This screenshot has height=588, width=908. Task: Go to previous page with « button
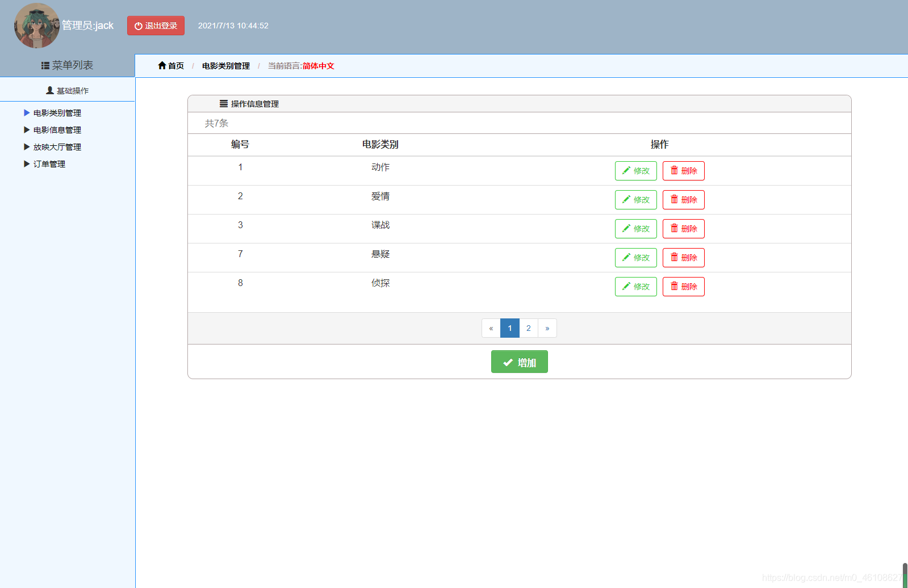[x=491, y=328]
